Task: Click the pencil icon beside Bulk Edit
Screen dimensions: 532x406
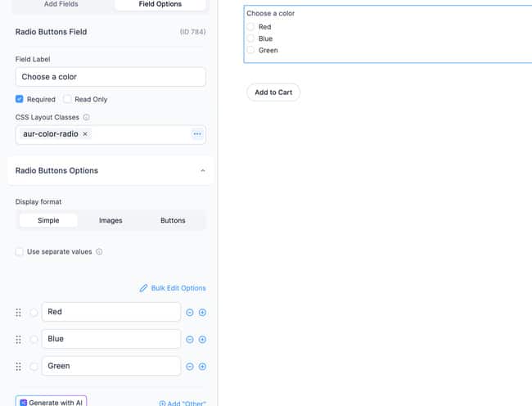Action: click(x=143, y=288)
